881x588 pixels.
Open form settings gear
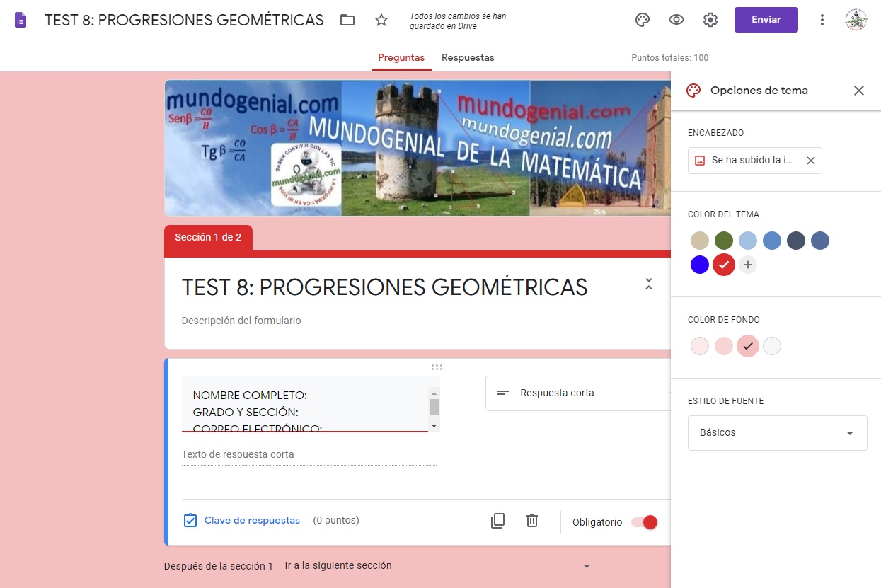(710, 20)
